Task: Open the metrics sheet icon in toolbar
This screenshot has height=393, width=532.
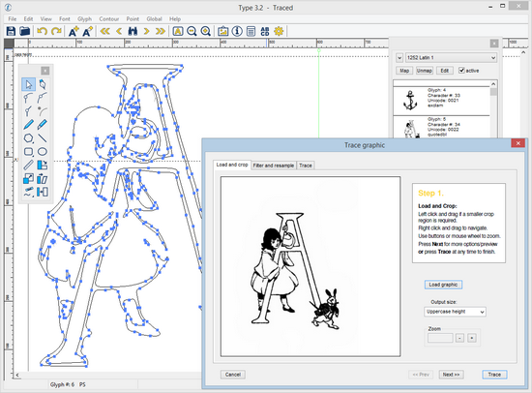Action: 251,31
